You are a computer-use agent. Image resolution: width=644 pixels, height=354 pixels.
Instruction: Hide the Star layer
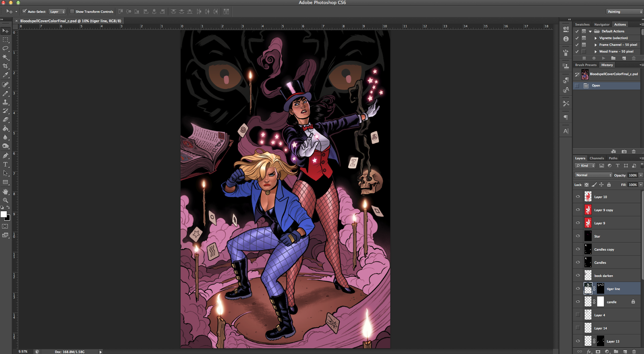click(x=578, y=236)
